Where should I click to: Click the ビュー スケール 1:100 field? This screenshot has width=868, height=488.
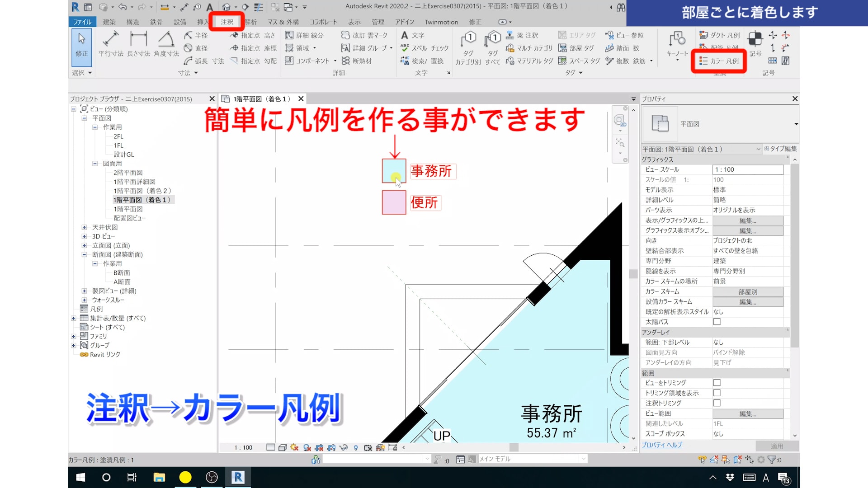[748, 169]
